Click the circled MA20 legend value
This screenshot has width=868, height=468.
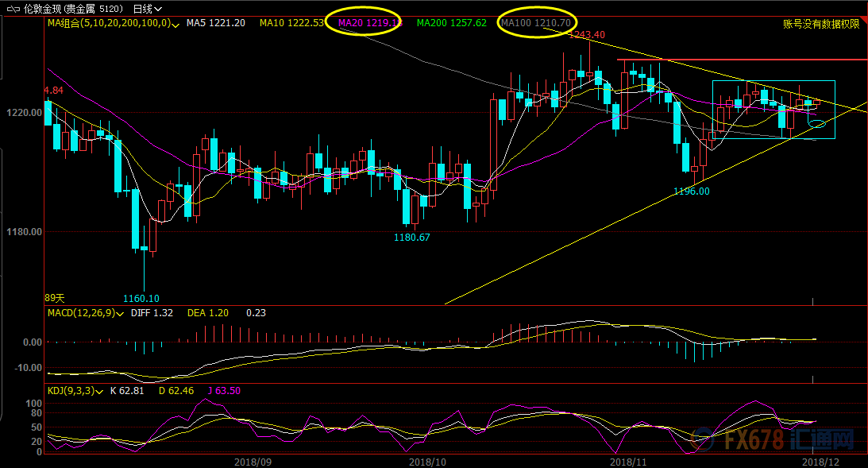(369, 23)
